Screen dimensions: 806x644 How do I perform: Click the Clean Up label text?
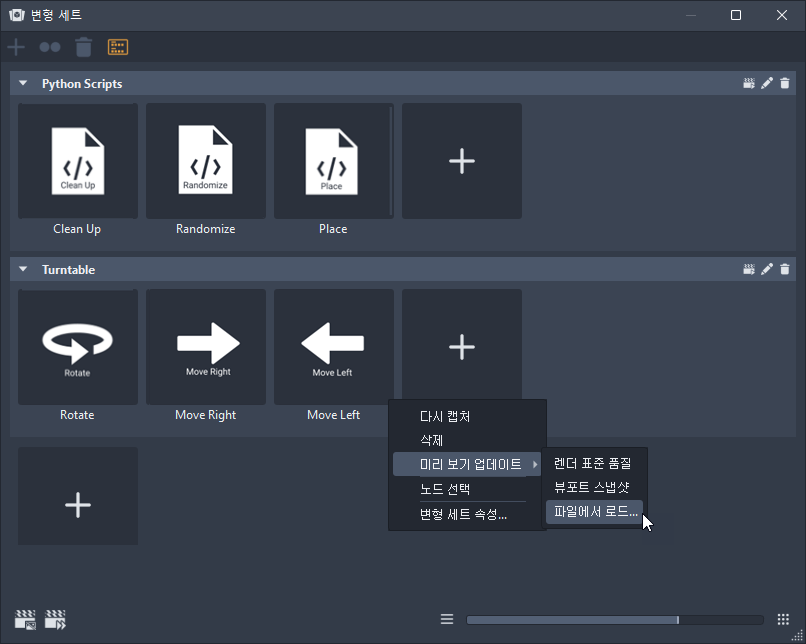77,229
